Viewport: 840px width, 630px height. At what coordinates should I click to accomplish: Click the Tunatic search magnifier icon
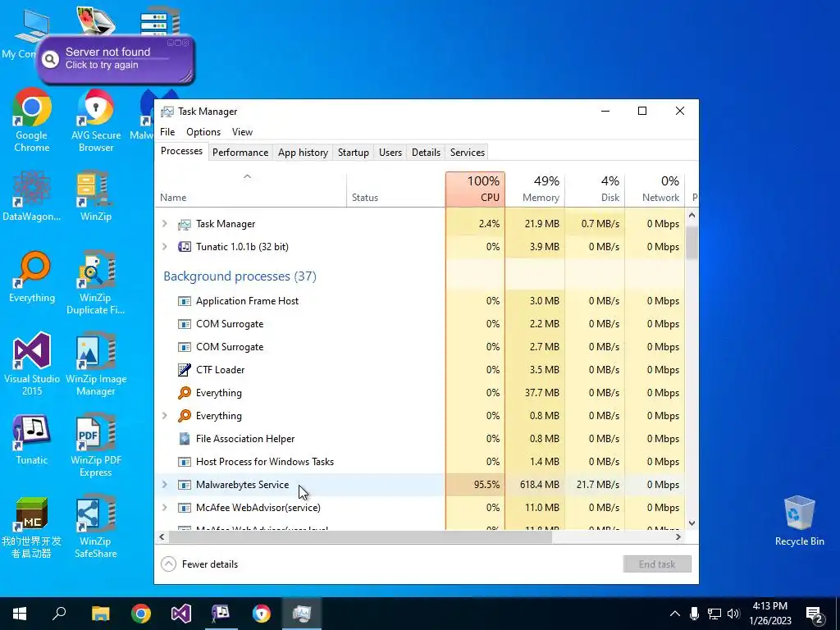(x=50, y=59)
